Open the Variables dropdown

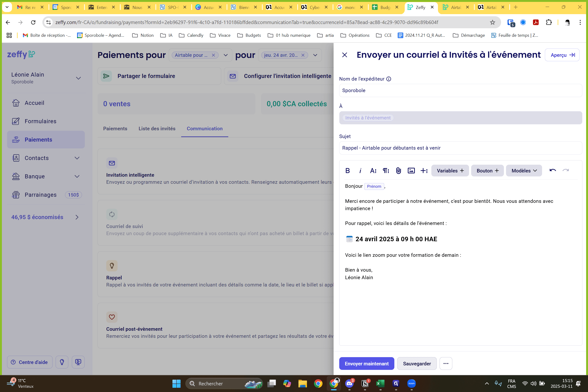450,171
